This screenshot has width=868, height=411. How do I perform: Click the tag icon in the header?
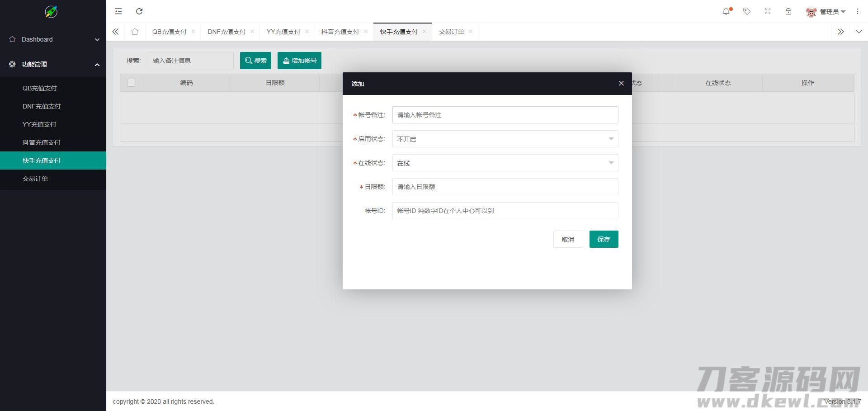point(746,11)
